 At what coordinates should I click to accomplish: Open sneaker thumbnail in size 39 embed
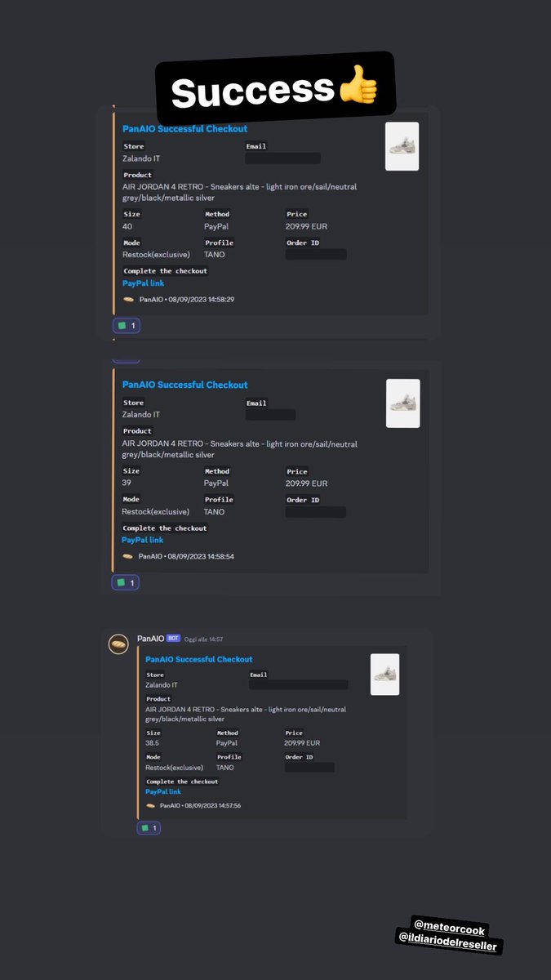pyautogui.click(x=403, y=403)
